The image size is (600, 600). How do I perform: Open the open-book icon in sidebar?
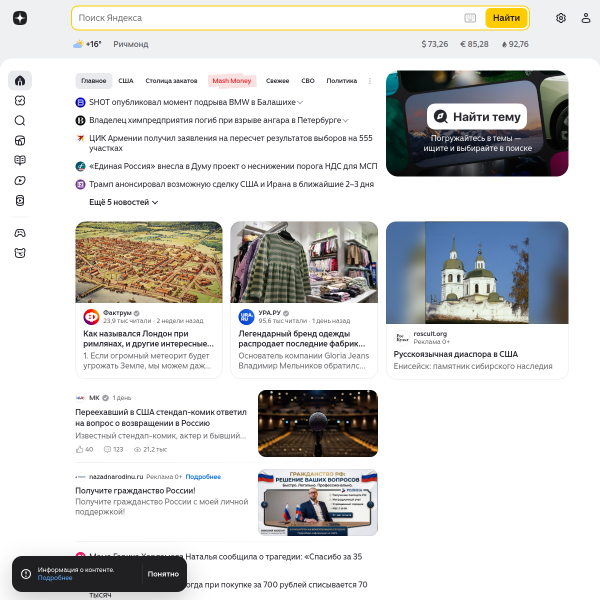[20, 160]
